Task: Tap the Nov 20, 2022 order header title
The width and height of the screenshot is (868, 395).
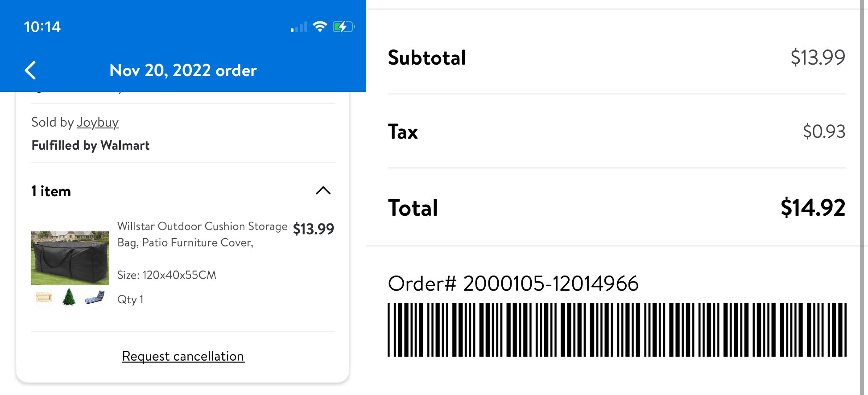Action: (x=183, y=70)
